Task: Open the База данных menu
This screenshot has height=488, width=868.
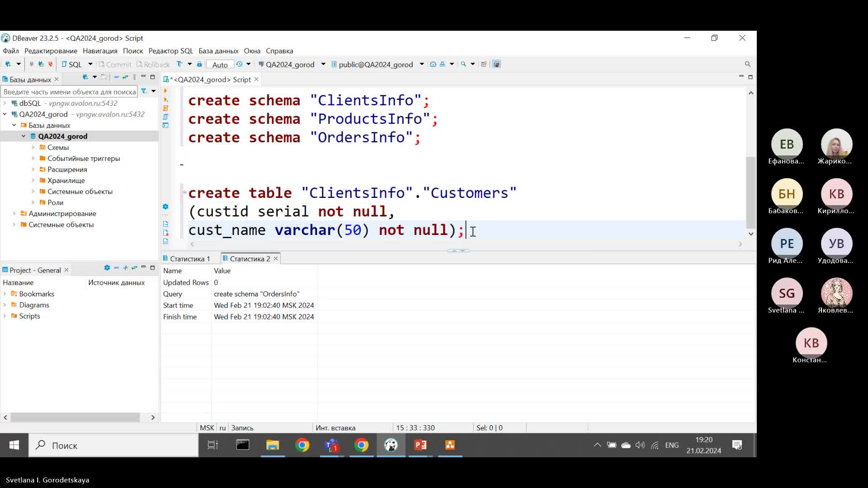Action: coord(218,51)
